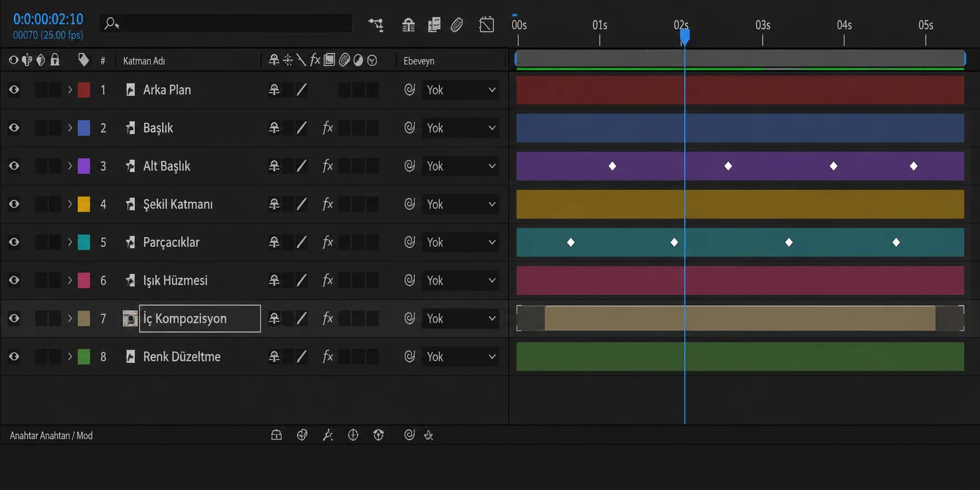Click the İç Kompozisyon tan layer bar
This screenshot has height=490, width=980.
[x=740, y=318]
